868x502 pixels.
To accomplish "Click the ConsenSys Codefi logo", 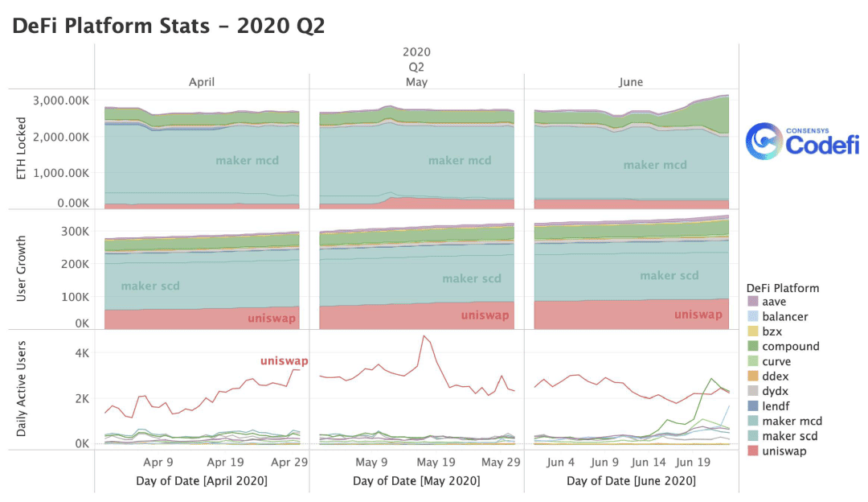I will pos(802,142).
